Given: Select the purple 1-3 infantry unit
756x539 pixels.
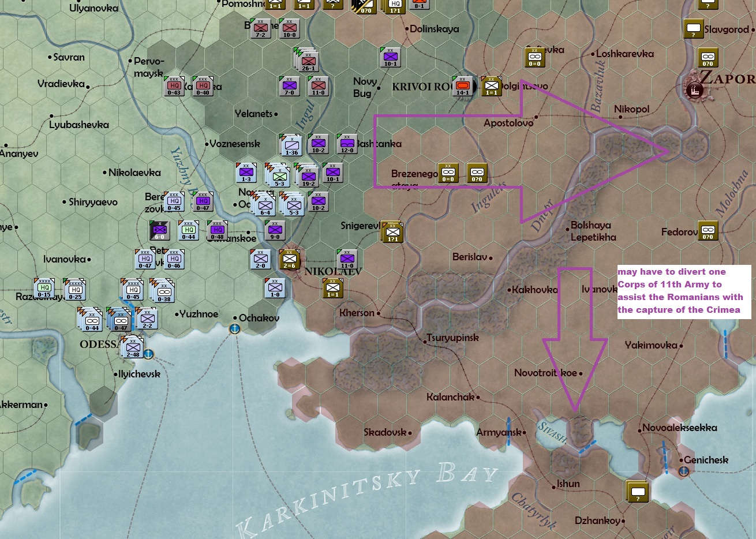Looking at the screenshot, I should click(x=246, y=173).
